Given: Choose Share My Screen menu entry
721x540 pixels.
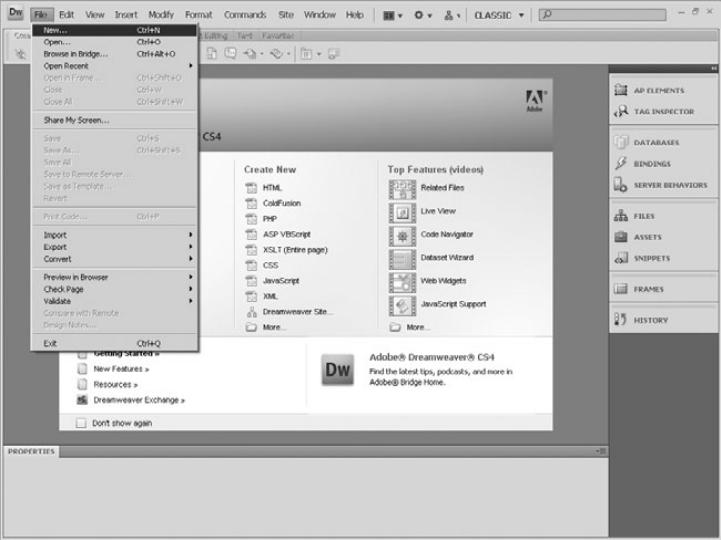Looking at the screenshot, I should (114, 120).
